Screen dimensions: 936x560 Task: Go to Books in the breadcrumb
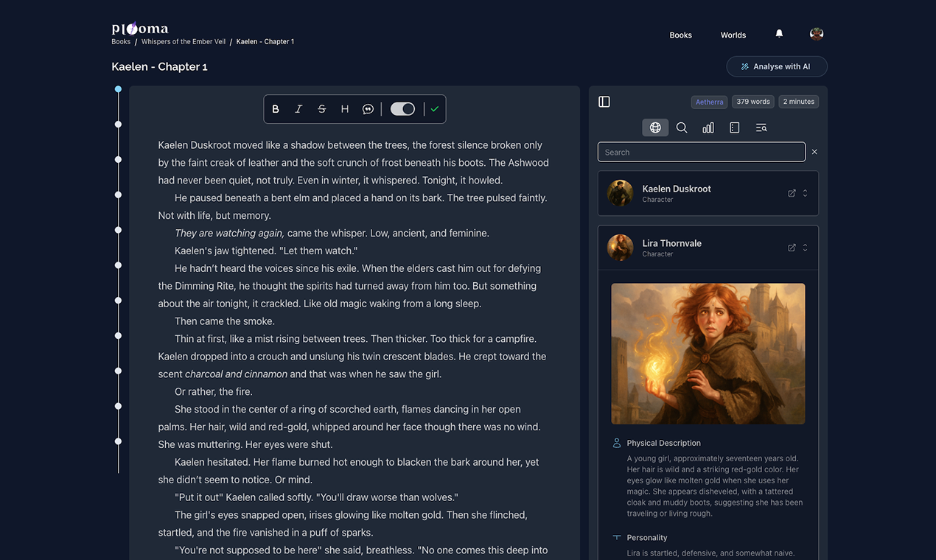coord(121,42)
